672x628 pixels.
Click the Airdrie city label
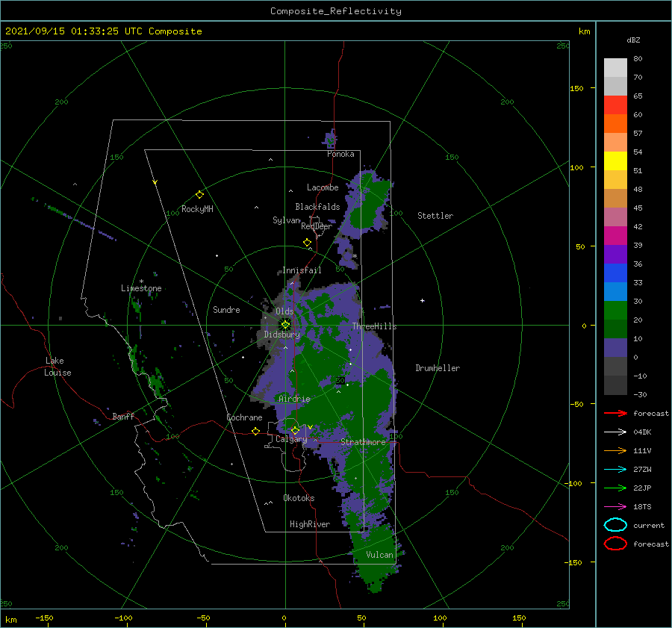[294, 399]
